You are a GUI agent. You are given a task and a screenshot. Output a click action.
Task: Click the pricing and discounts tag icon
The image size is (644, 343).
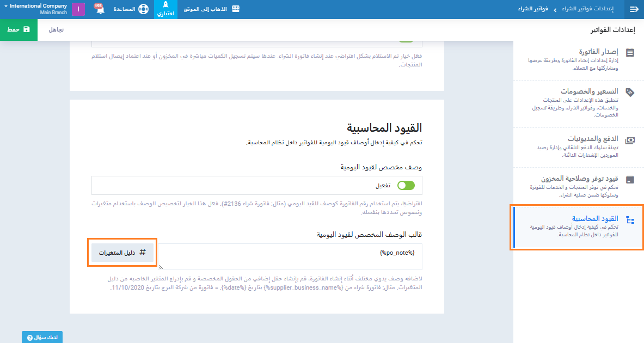pyautogui.click(x=630, y=93)
